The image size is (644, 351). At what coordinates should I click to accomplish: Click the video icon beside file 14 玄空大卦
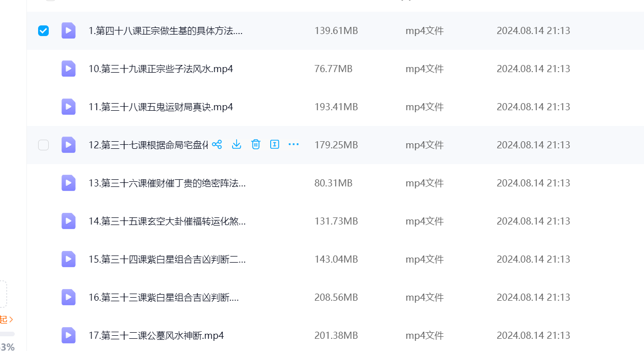click(x=69, y=221)
